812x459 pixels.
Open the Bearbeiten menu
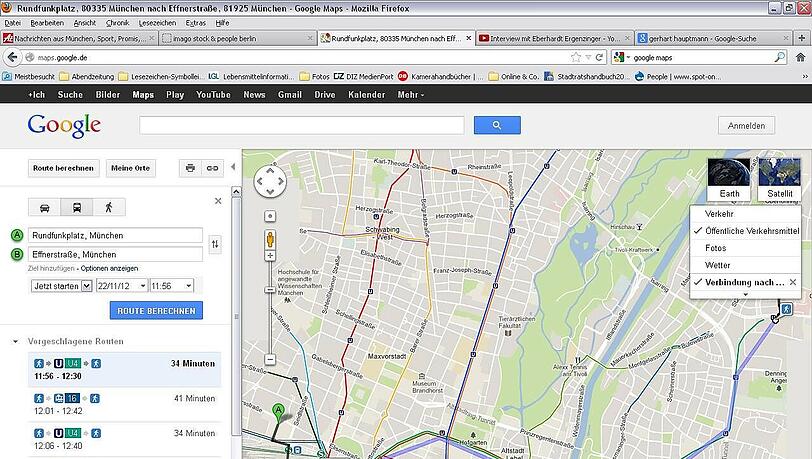click(47, 23)
